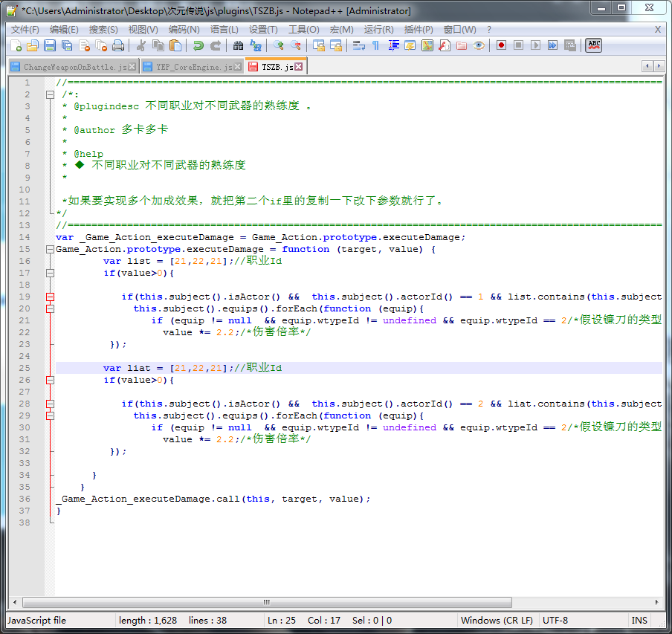Collapse fold marker at line 28

click(50, 404)
